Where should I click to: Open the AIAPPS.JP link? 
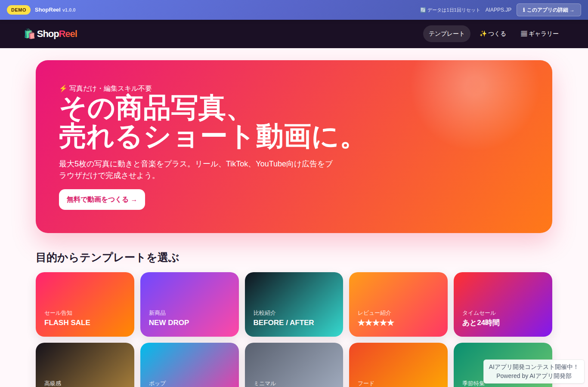498,10
